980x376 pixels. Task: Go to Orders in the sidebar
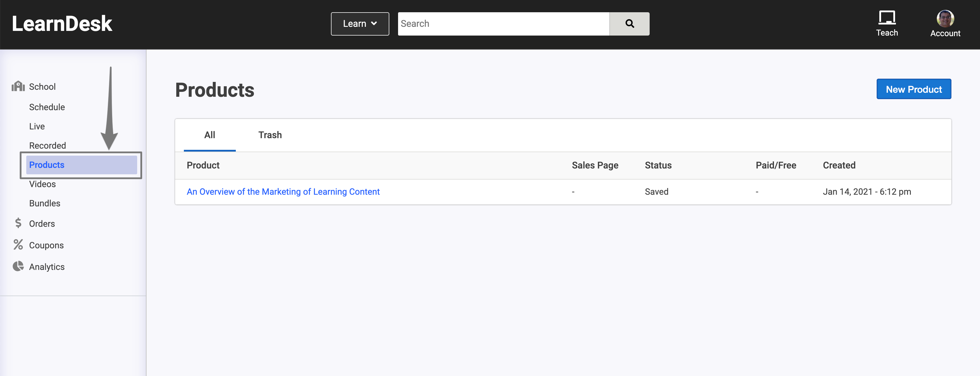42,224
